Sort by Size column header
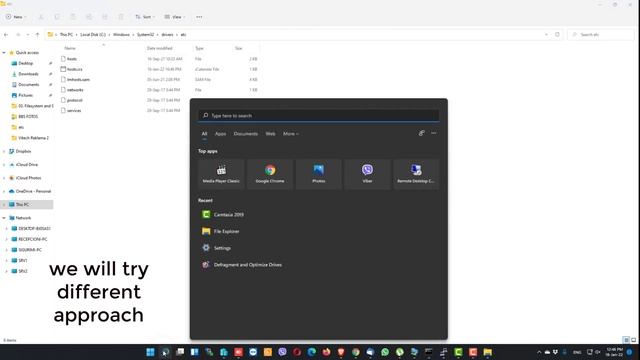640x360 pixels. click(239, 48)
